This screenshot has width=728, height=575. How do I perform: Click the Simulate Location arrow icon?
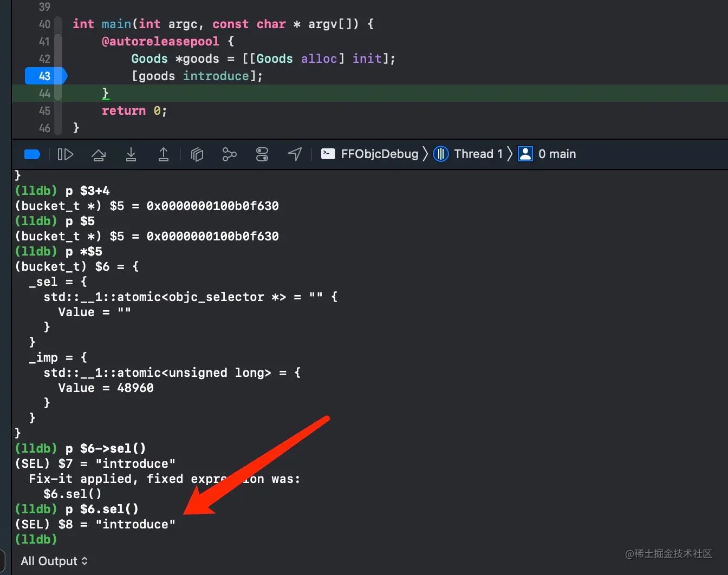[x=295, y=154]
